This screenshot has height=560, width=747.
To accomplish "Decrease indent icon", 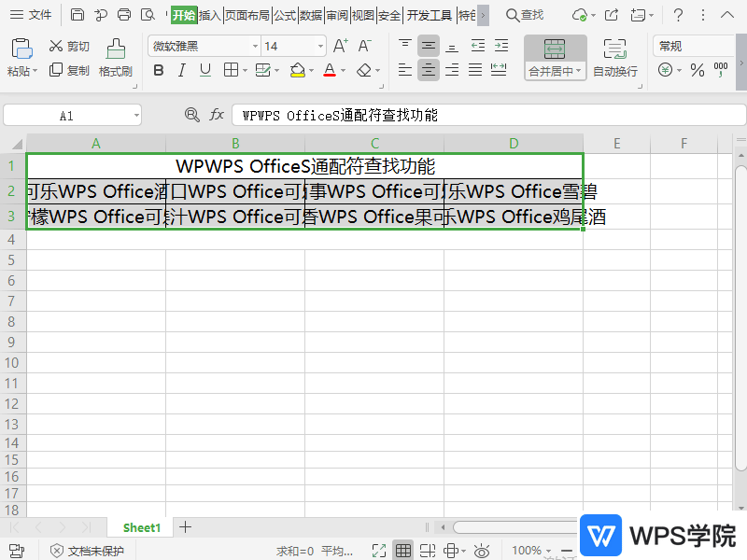I will pos(478,46).
